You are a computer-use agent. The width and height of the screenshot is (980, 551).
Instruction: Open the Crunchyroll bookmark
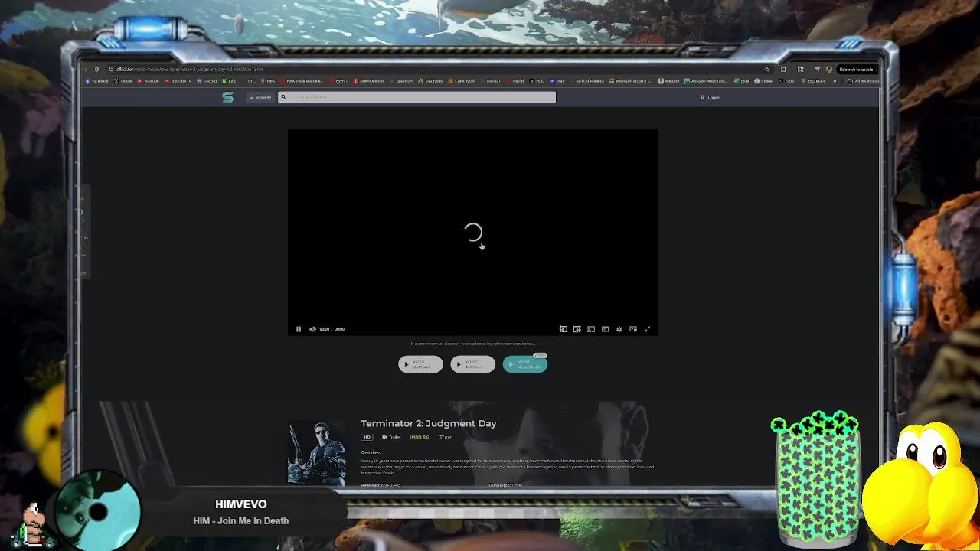pyautogui.click(x=461, y=81)
